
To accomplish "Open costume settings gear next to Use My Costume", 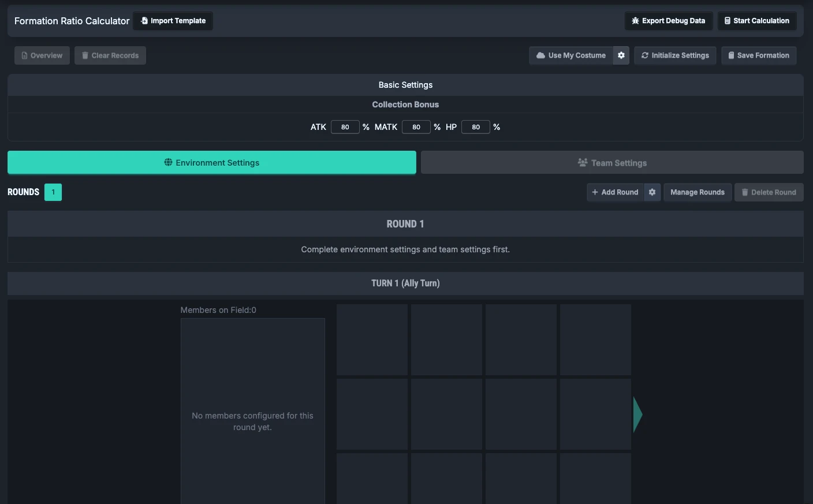I will pyautogui.click(x=621, y=55).
